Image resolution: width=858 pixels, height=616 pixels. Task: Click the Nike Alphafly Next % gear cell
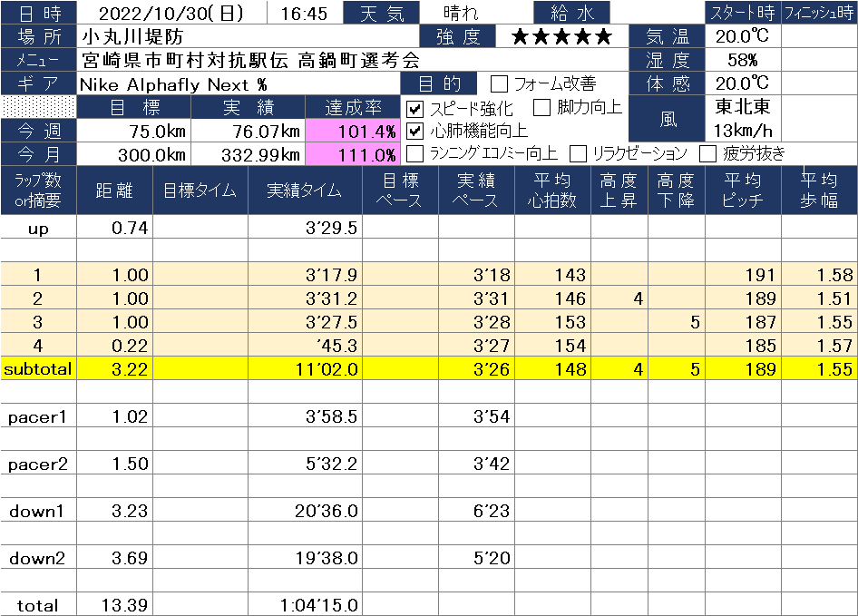click(x=240, y=84)
